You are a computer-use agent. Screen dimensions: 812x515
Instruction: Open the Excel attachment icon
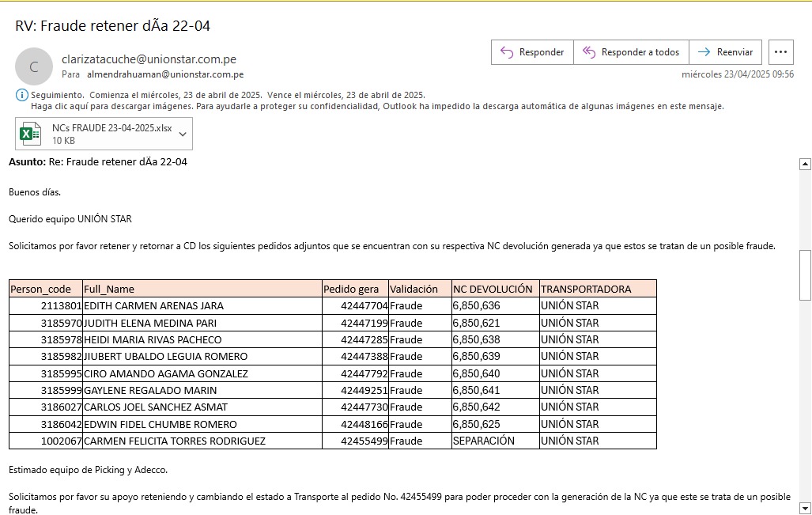[31, 134]
